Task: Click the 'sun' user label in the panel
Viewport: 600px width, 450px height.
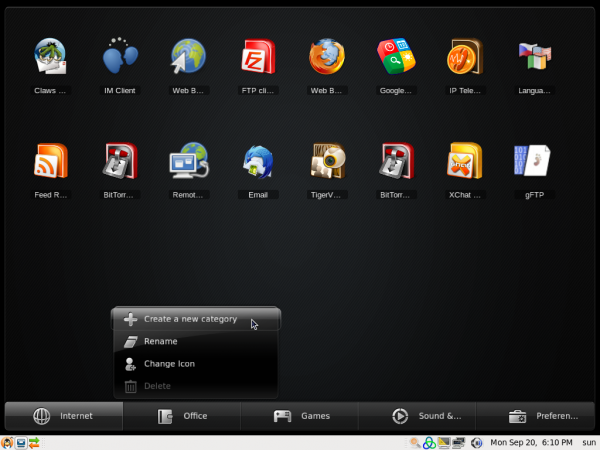Action: point(589,443)
